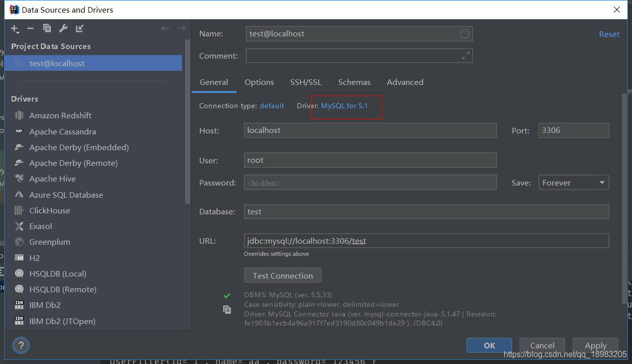Click the Apply button
Image resolution: width=632 pixels, height=364 pixels.
(596, 345)
